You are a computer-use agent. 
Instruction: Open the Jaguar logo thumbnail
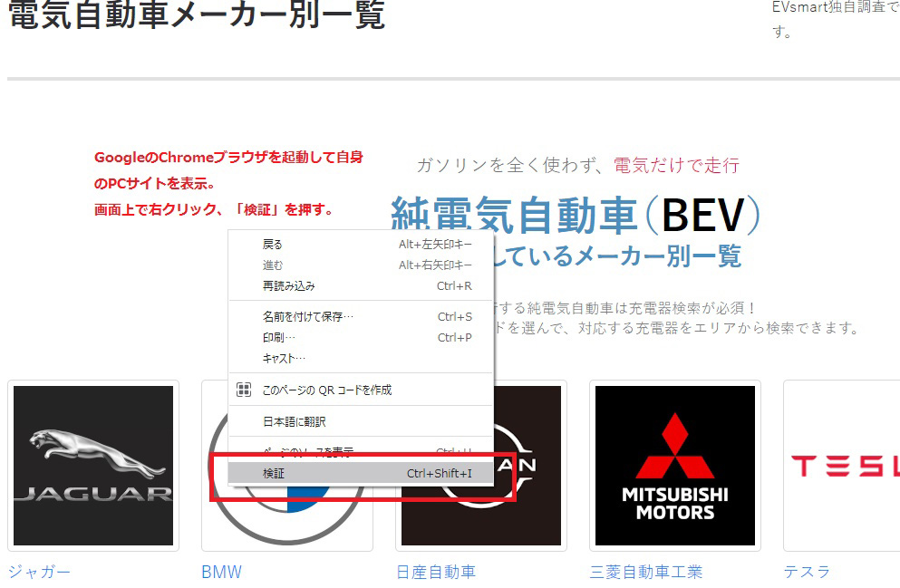[93, 466]
